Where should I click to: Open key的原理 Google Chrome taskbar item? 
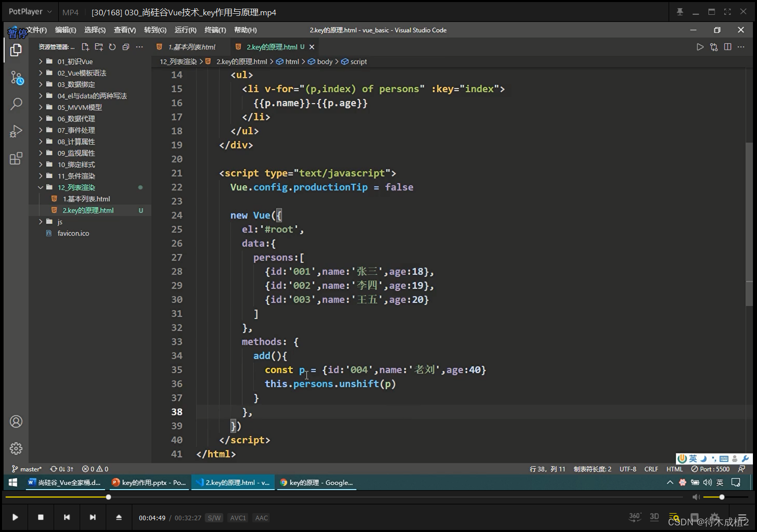click(316, 482)
